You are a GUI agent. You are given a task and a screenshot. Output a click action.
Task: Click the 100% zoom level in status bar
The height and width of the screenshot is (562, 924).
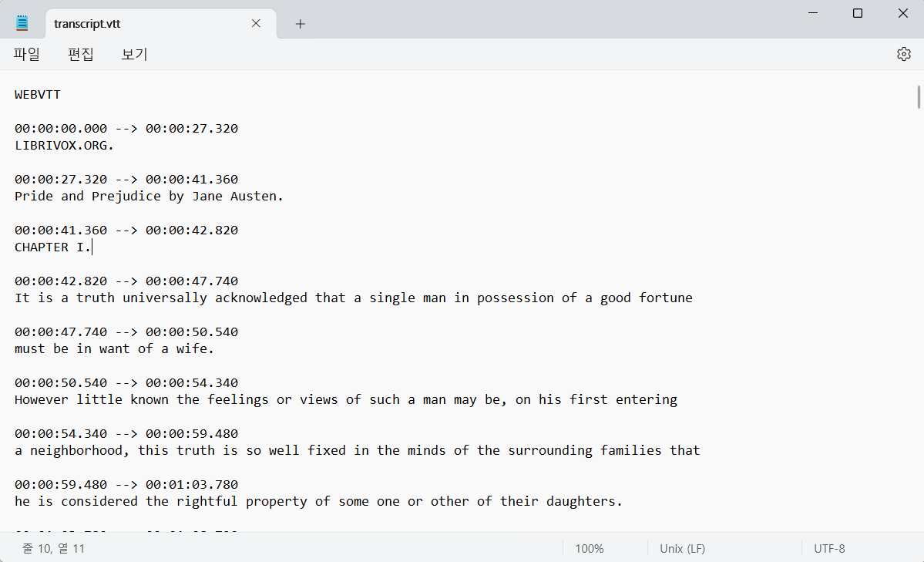pos(590,548)
